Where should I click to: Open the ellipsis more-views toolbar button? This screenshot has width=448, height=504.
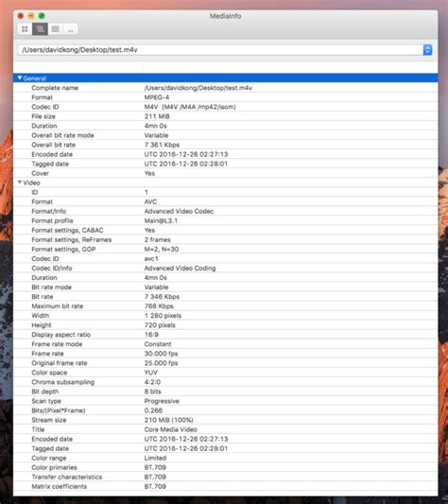click(70, 29)
